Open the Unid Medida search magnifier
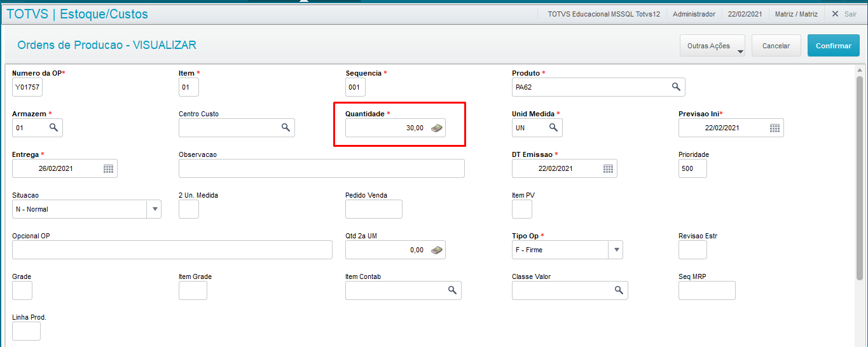868x347 pixels. [x=553, y=128]
